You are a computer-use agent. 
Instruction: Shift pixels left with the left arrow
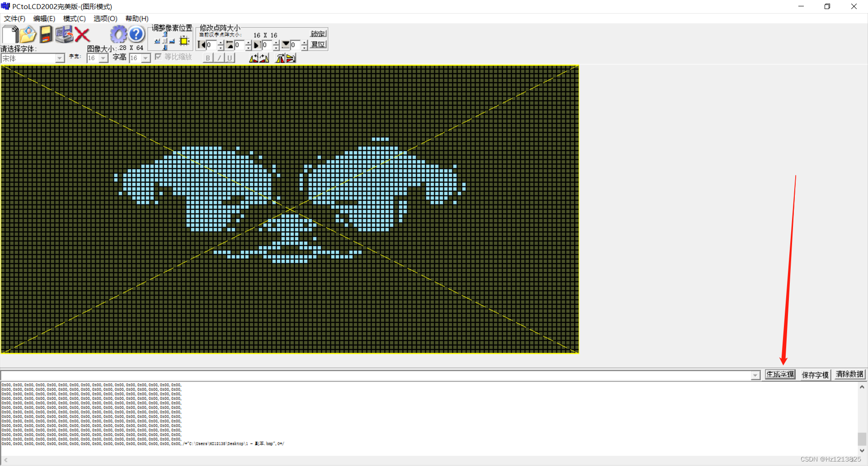(x=157, y=41)
